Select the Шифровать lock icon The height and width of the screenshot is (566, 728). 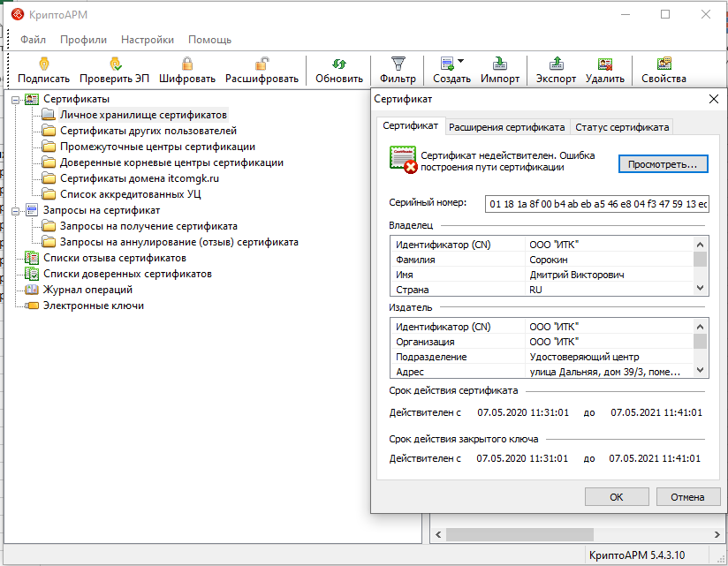point(186,64)
